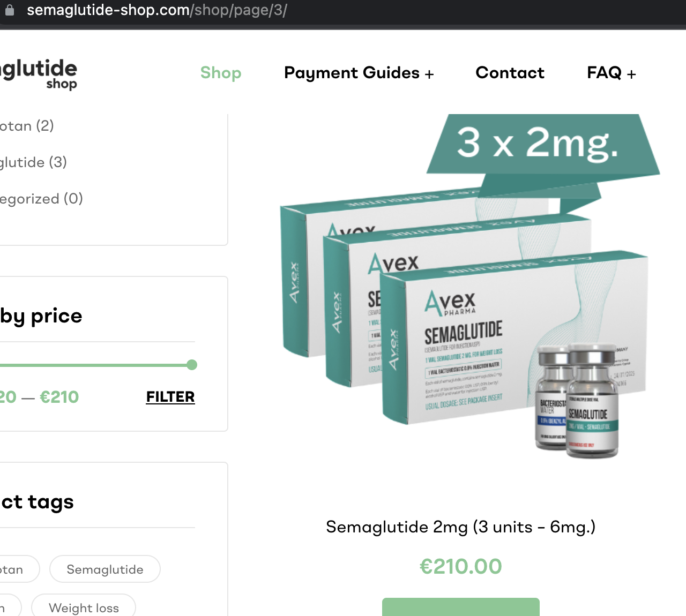Click the €210.00 product price
Image resolution: width=686 pixels, height=616 pixels.
[x=461, y=566]
